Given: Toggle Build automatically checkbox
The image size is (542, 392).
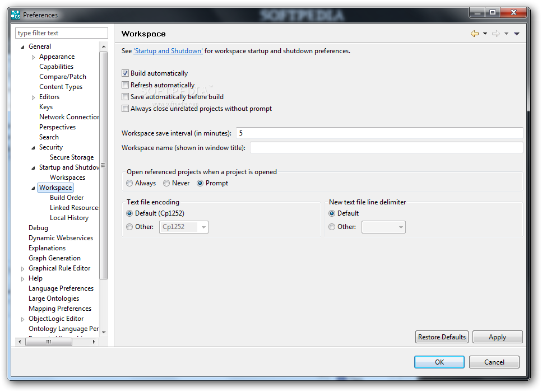Looking at the screenshot, I should coord(125,73).
